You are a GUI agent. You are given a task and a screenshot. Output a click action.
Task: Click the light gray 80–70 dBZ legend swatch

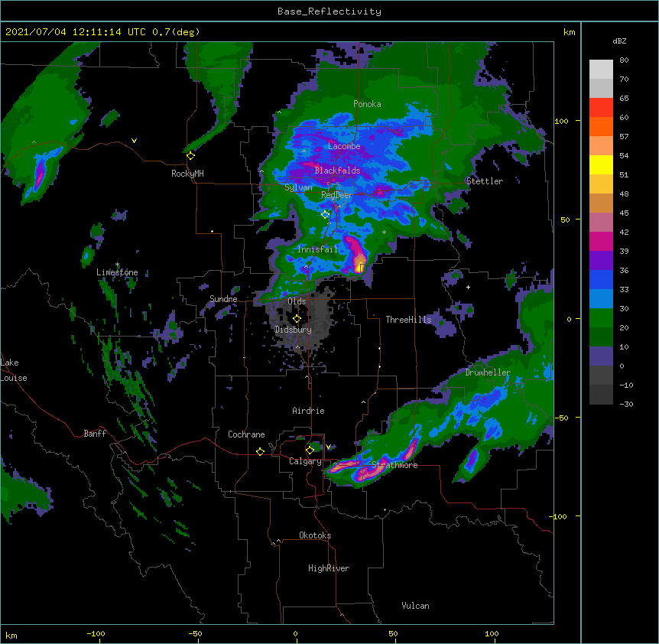pos(601,70)
